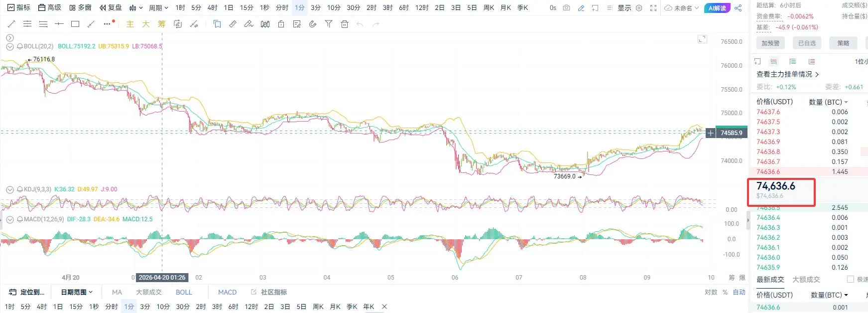Screen dimensions: 868x313
Task: Toggle the 极速 checkbox in trades panel
Action: coord(851,279)
